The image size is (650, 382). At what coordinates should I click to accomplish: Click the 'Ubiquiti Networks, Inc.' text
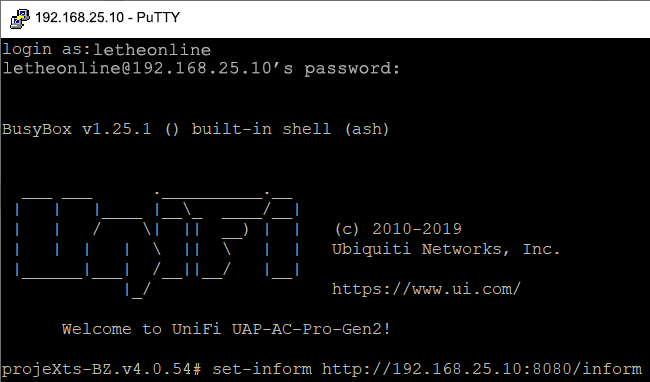point(446,249)
